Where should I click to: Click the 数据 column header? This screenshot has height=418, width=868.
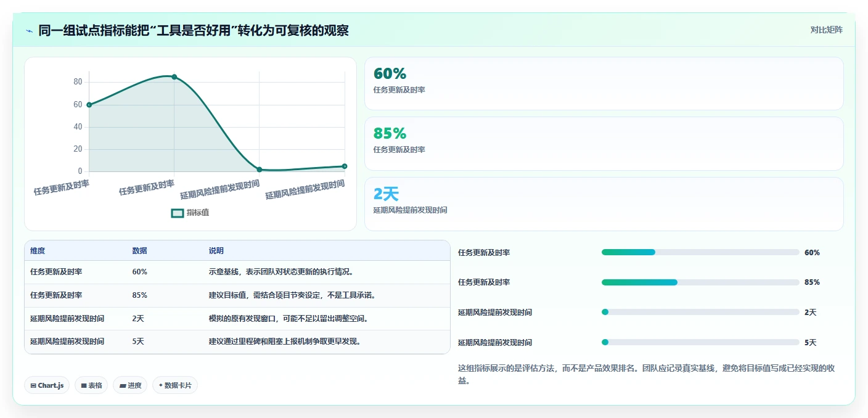point(139,251)
